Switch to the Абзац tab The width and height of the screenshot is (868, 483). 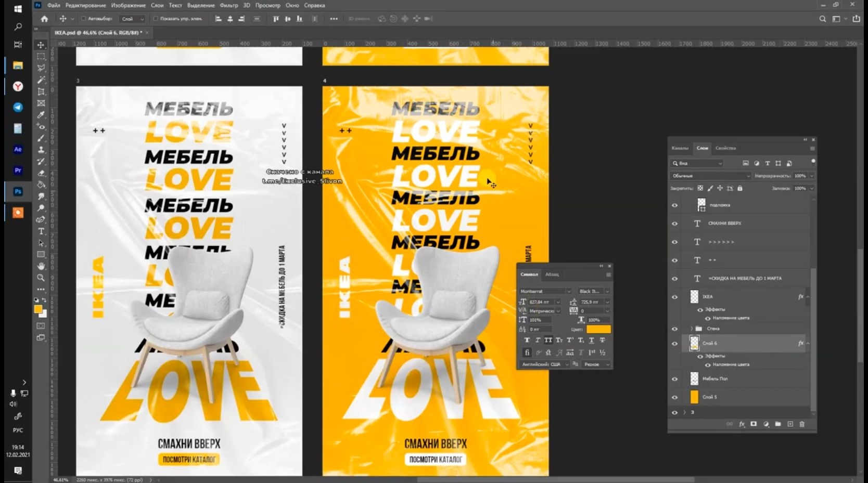[552, 275]
